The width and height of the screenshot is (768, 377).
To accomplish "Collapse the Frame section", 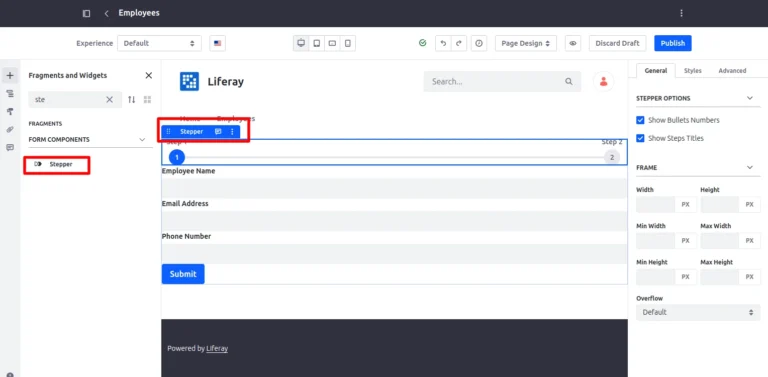I will [750, 167].
